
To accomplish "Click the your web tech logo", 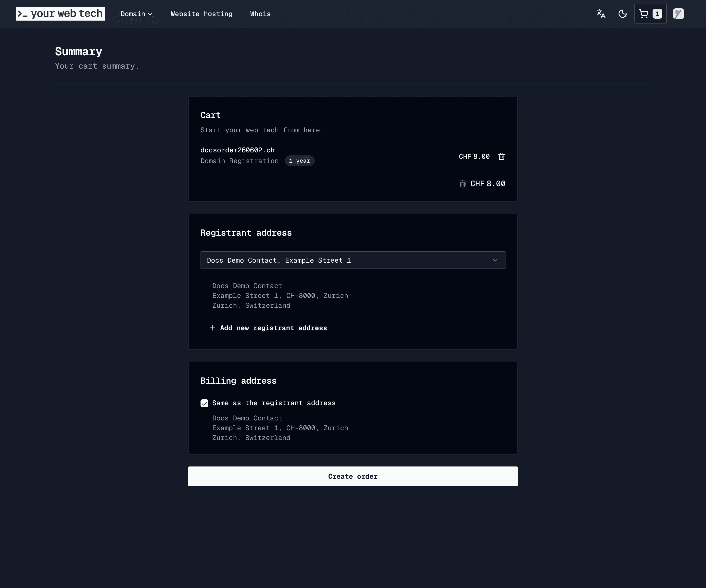I will click(60, 14).
